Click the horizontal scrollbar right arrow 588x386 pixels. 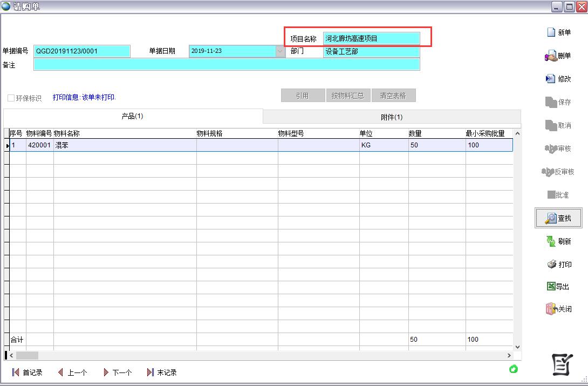coord(509,355)
